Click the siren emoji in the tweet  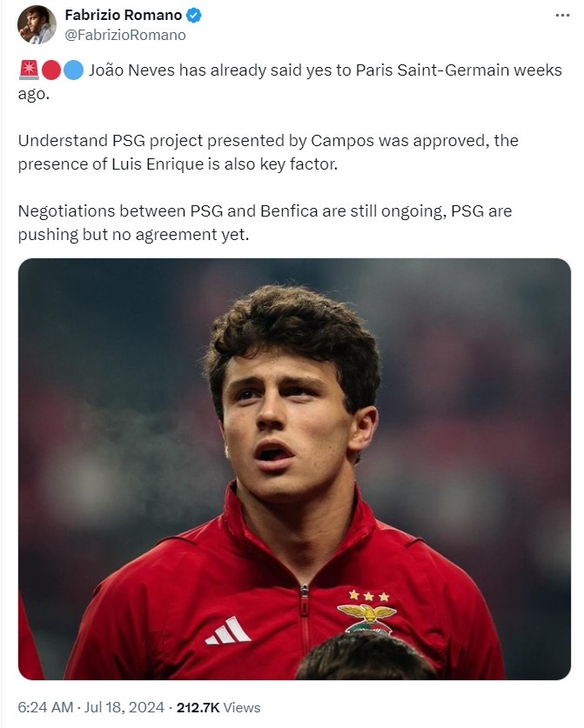click(28, 71)
